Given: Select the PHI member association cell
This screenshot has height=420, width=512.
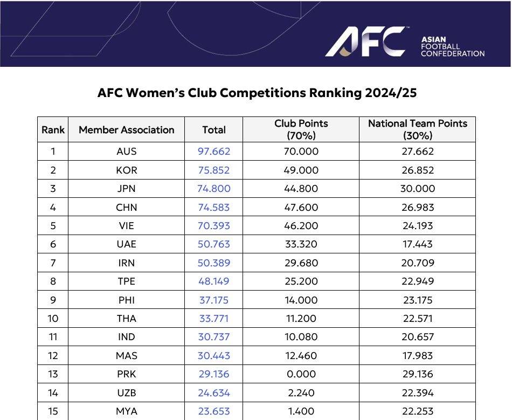Looking at the screenshot, I should point(126,300).
